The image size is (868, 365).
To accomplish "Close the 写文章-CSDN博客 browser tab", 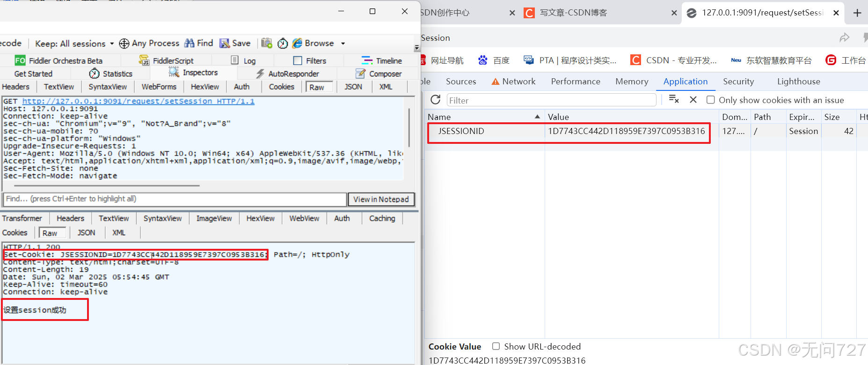I will (x=674, y=13).
